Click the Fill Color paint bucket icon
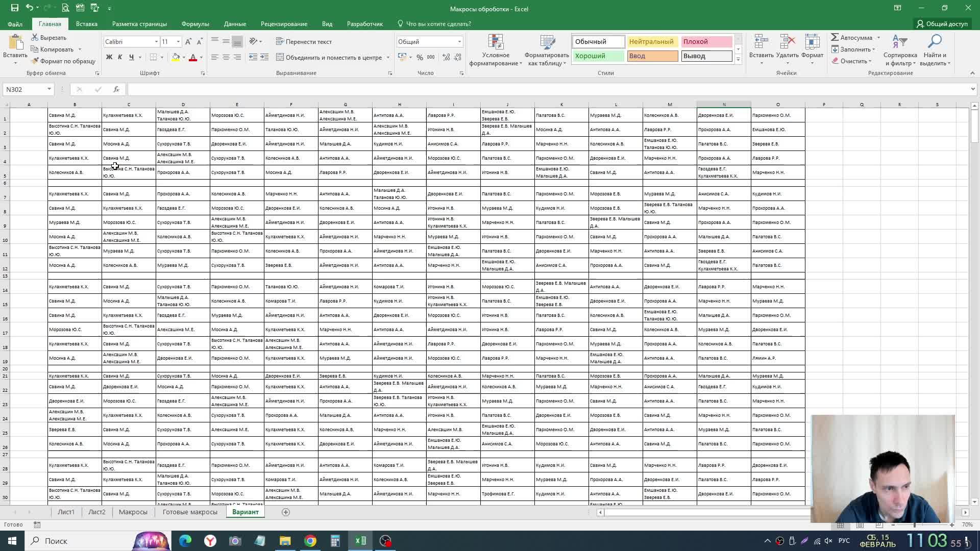This screenshot has width=980, height=551. pos(176,58)
